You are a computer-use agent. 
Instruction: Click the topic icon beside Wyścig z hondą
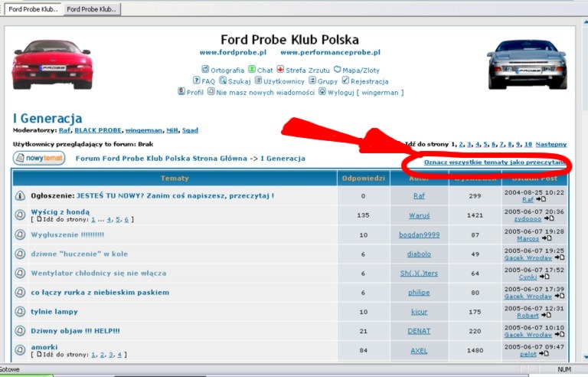coord(20,215)
